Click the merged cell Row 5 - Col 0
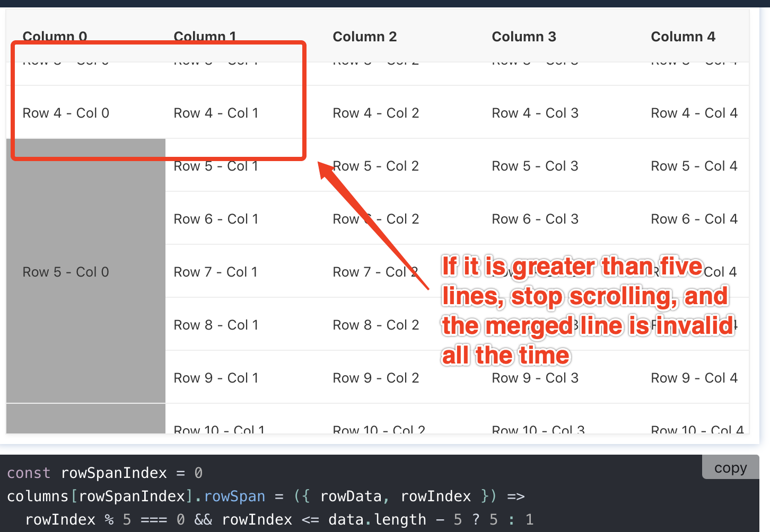 [x=65, y=272]
